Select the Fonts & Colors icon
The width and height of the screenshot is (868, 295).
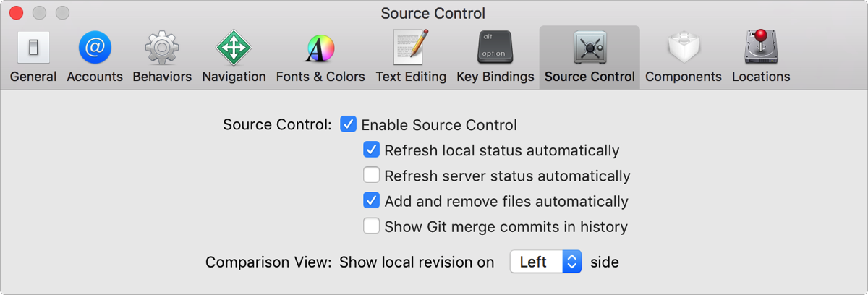click(x=320, y=48)
